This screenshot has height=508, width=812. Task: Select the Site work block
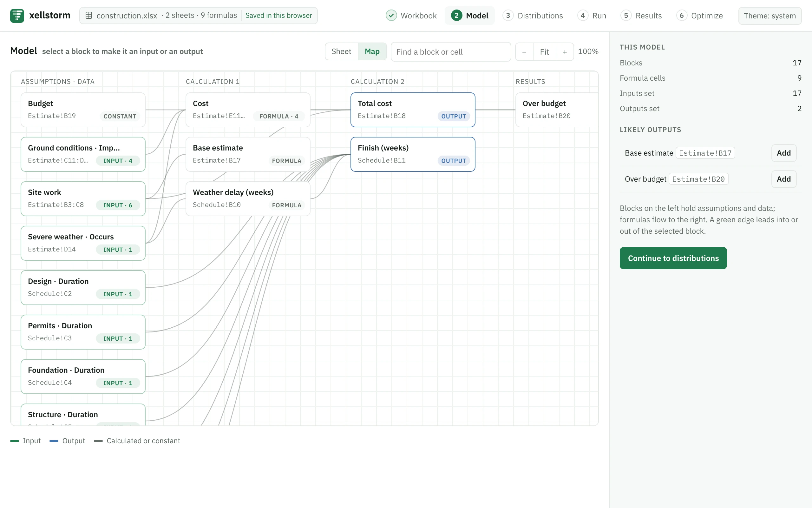pyautogui.click(x=83, y=198)
